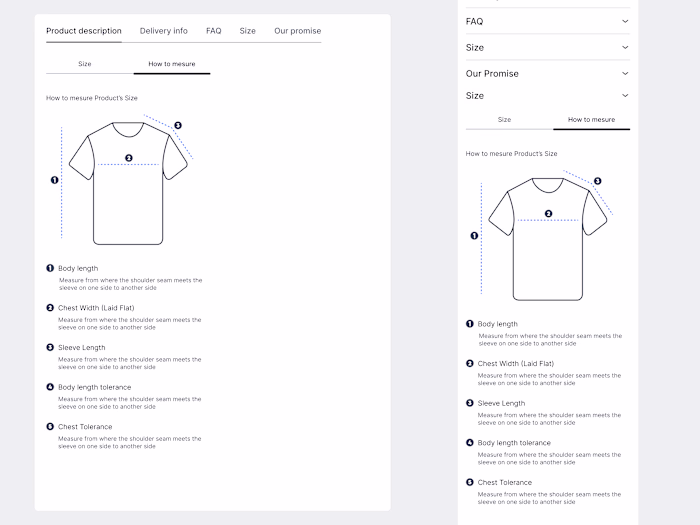700x525 pixels.
Task: Click description text under right Chest Tolerance
Action: pyautogui.click(x=549, y=498)
